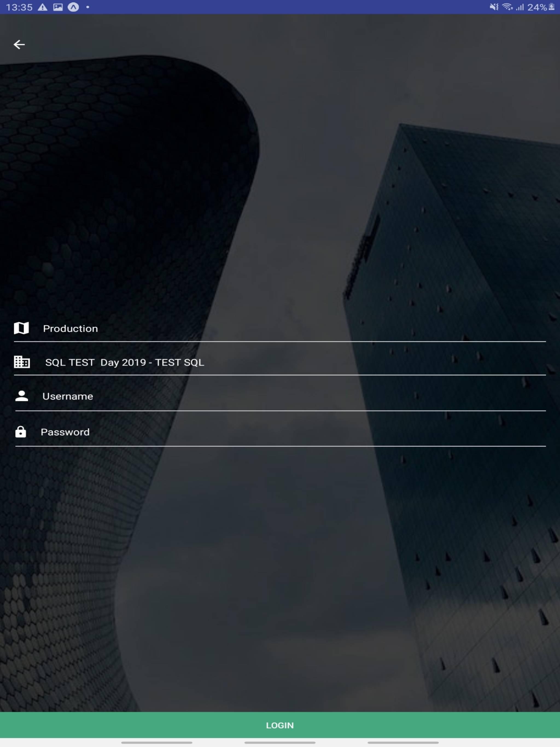Tap the muted sound status icon
The width and height of the screenshot is (560, 747).
click(x=494, y=7)
